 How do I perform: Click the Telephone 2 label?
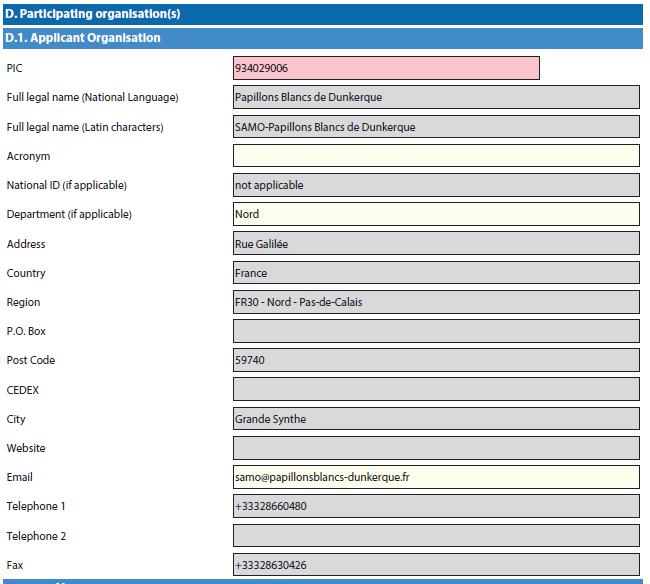36,536
